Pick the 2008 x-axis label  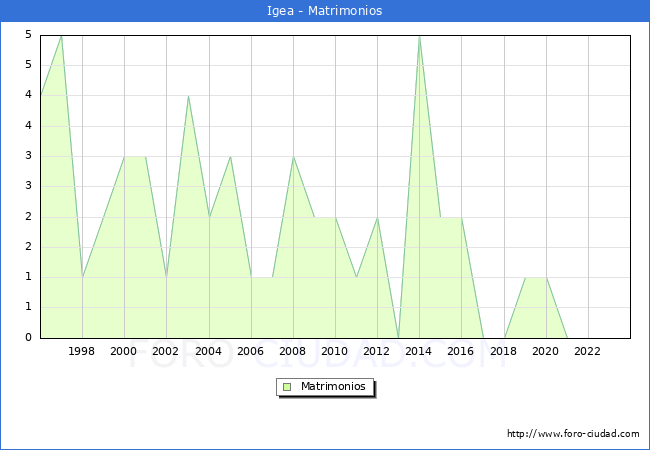point(292,351)
